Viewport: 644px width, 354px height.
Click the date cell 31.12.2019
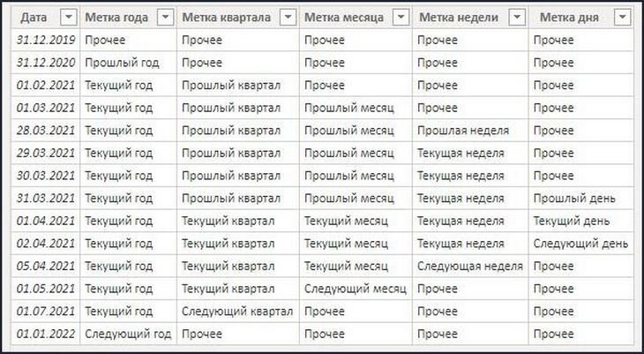[46, 41]
